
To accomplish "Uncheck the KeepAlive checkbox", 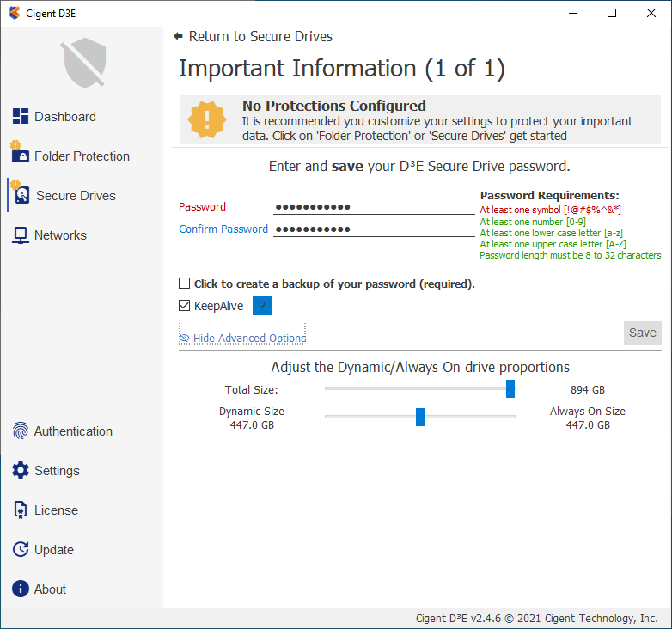I will tap(184, 306).
